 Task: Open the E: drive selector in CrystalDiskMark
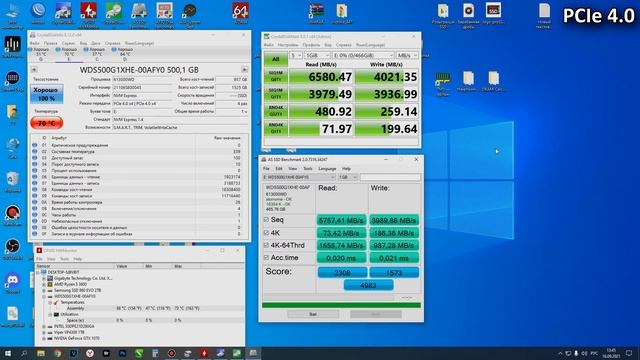[x=363, y=55]
